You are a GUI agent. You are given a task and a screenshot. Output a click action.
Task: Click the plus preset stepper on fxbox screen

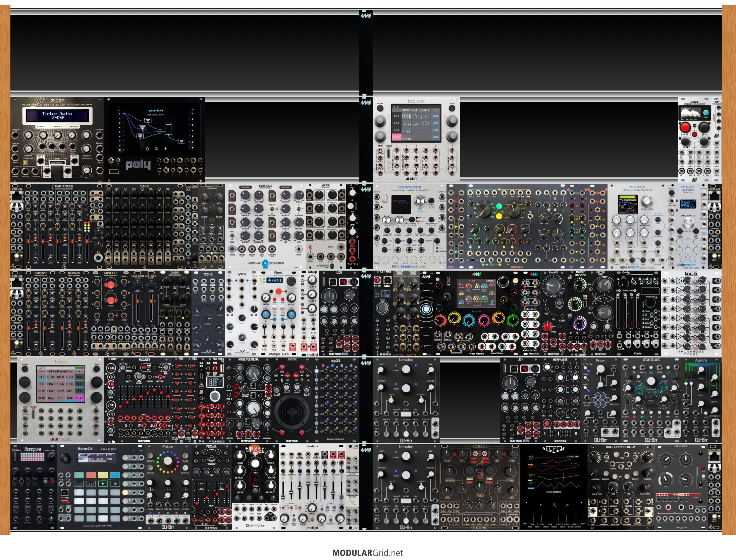(80, 372)
